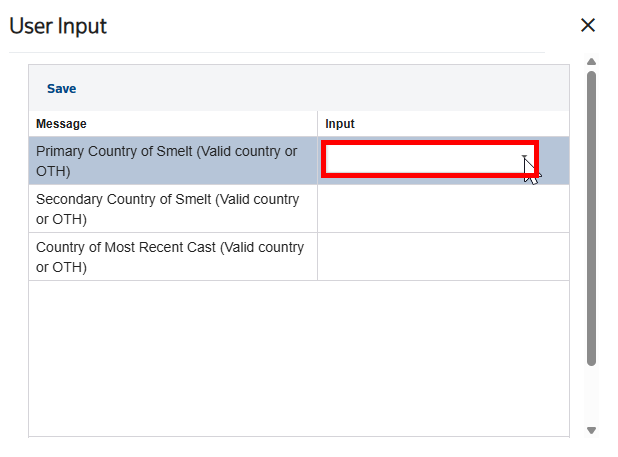Click the scrollbar down arrow
The image size is (618, 457).
[x=591, y=430]
